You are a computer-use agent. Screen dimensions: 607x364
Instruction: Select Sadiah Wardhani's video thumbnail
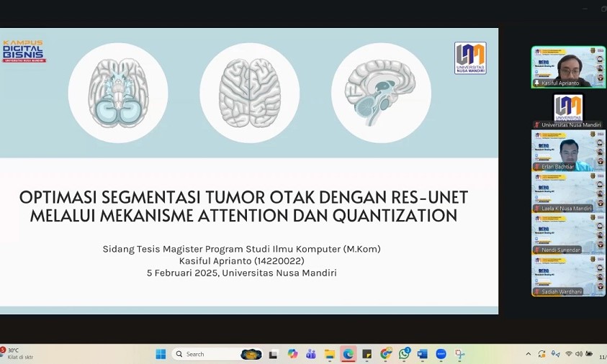coord(568,276)
